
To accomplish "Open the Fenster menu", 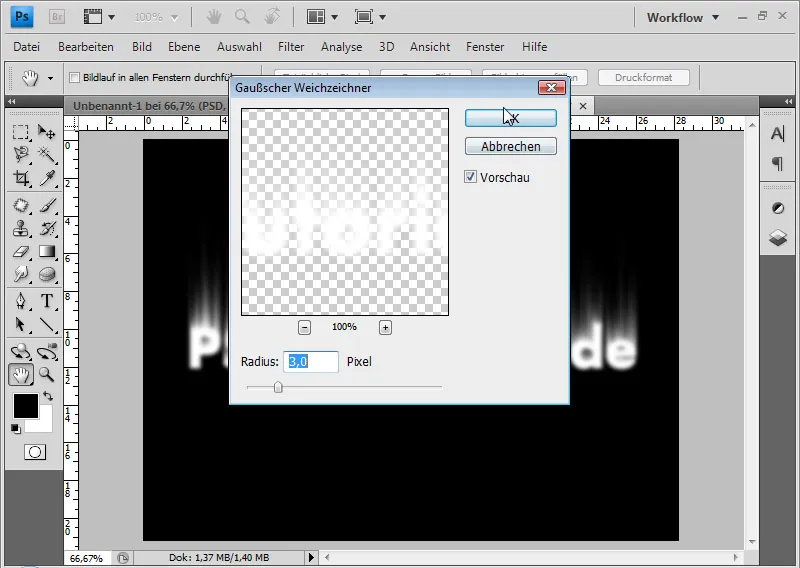I will pyautogui.click(x=485, y=47).
